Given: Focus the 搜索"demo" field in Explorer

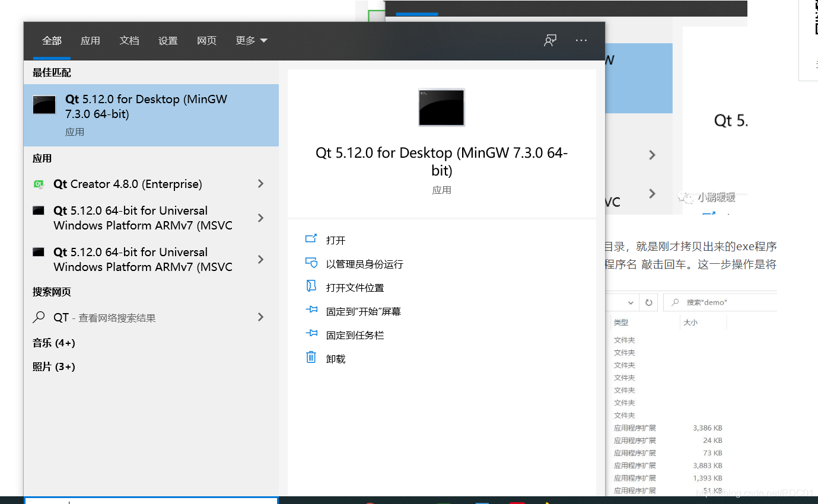Looking at the screenshot, I should coord(721,302).
